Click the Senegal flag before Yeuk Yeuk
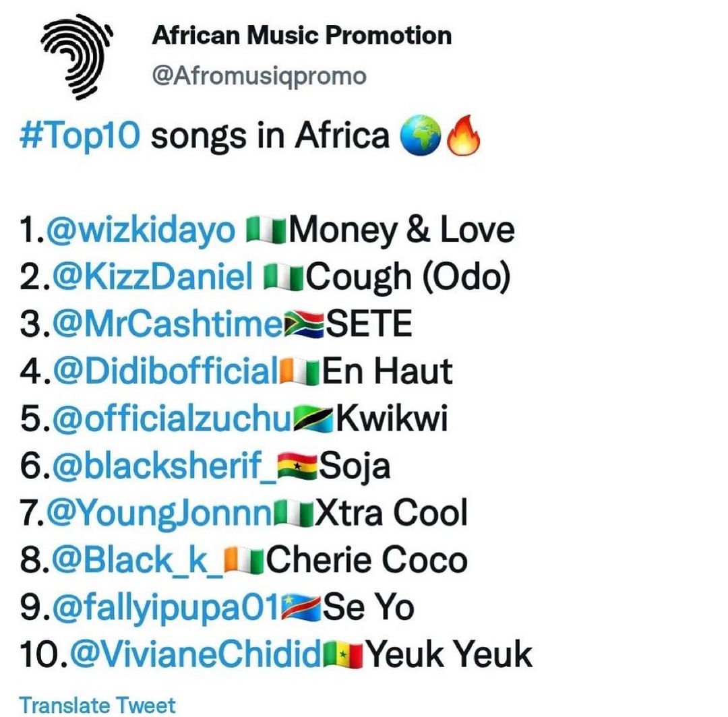The image size is (728, 717). coord(344,655)
